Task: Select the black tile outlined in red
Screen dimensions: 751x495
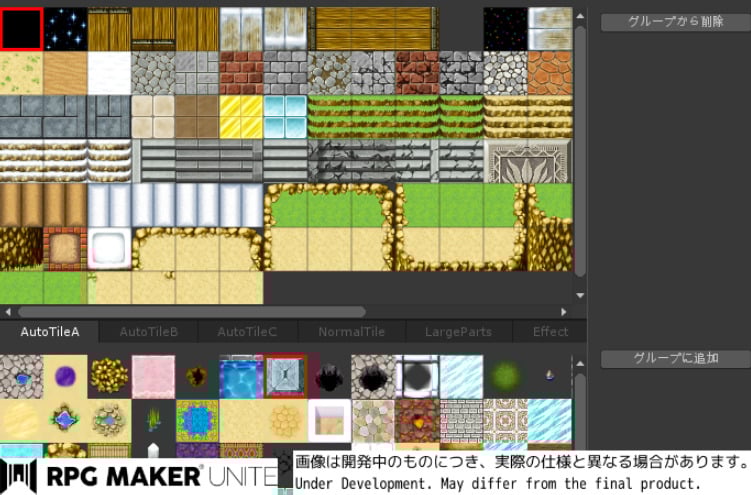Action: tap(21, 29)
